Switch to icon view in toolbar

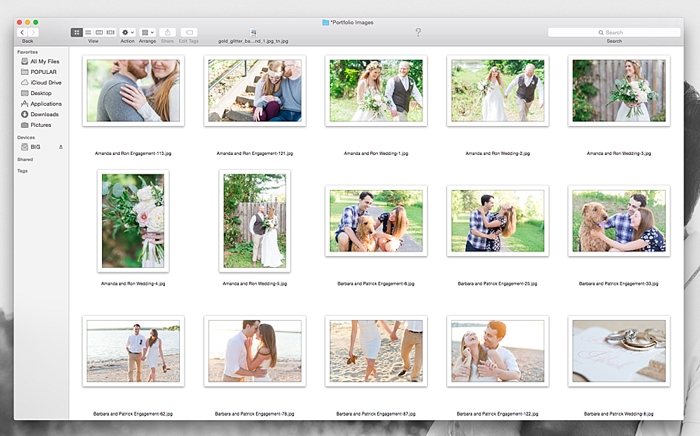click(x=77, y=33)
